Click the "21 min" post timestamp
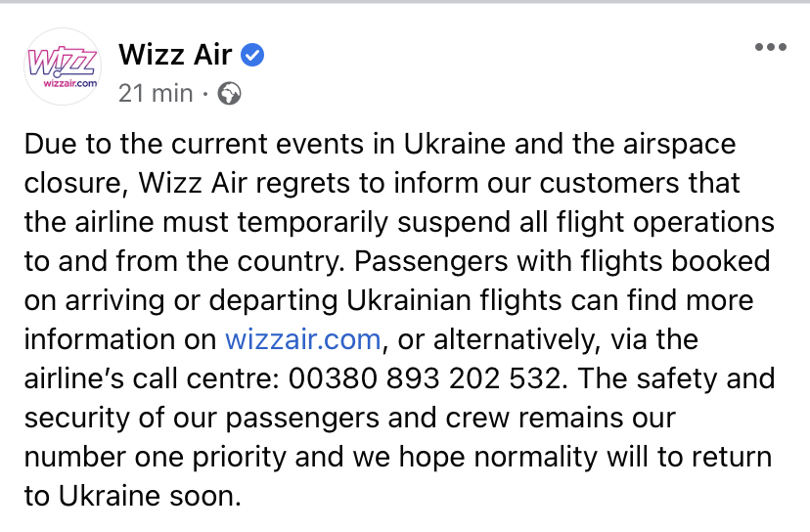 coord(156,94)
